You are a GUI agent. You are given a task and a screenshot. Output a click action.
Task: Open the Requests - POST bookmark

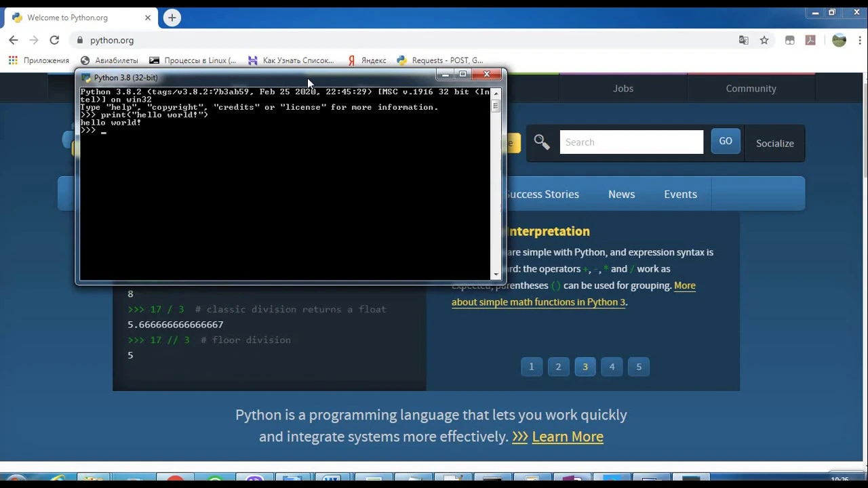pyautogui.click(x=440, y=60)
